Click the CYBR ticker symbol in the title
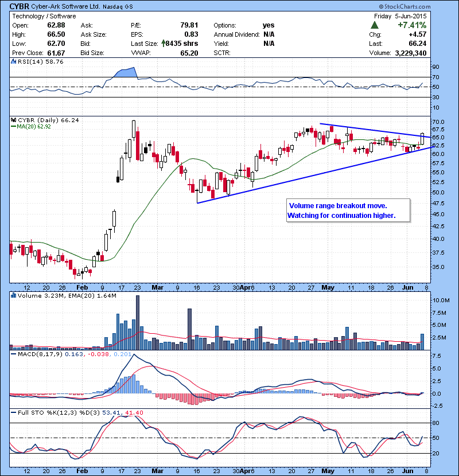 click(20, 6)
